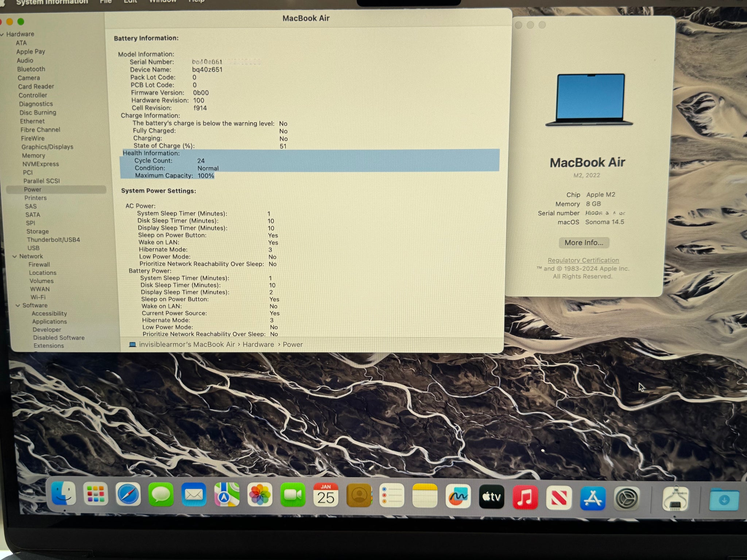Open Safari from the dock
747x560 pixels.
(128, 495)
